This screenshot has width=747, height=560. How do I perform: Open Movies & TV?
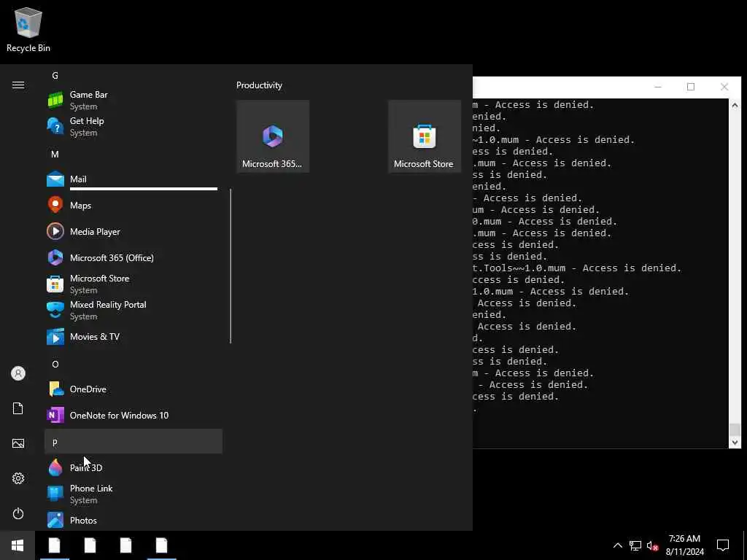pyautogui.click(x=133, y=337)
